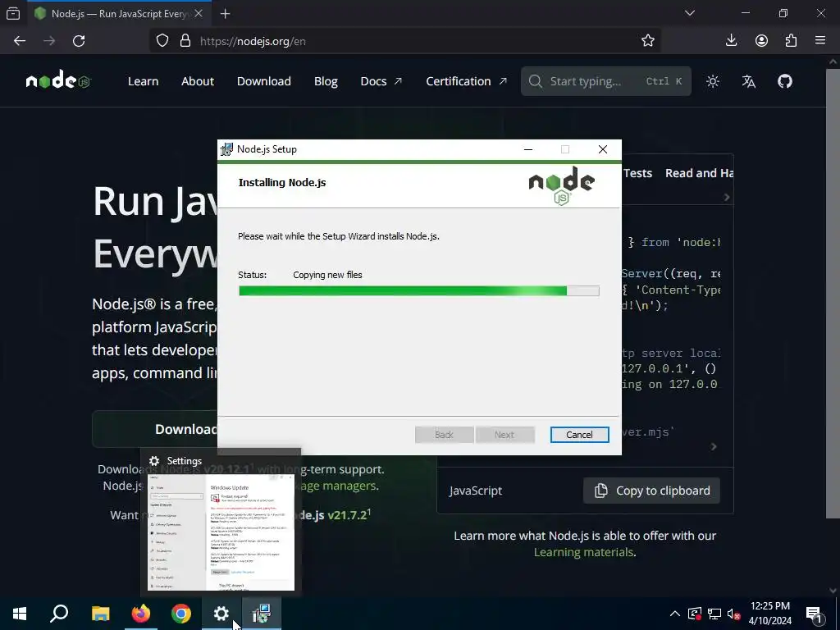Copy code sample to clipboard

[651, 491]
